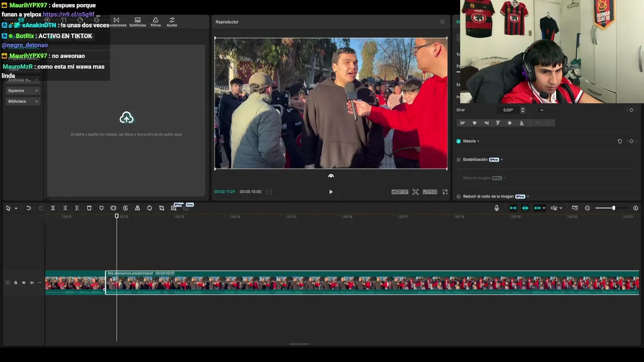The height and width of the screenshot is (362, 644).
Task: Choose the selection pointer tool
Action: [8, 208]
